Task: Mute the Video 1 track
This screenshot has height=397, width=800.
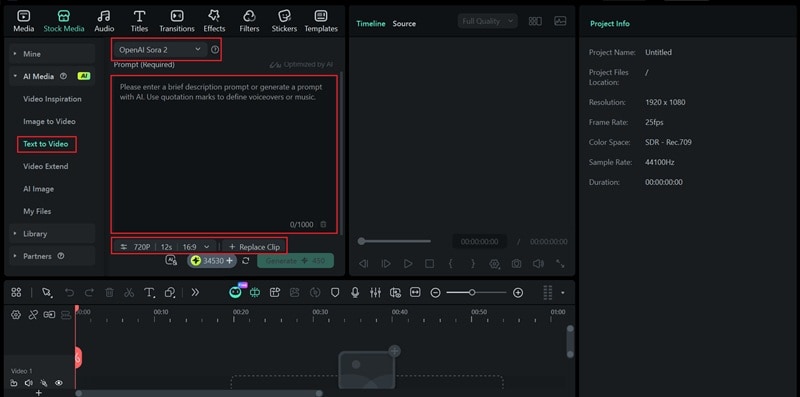Action: 29,383
